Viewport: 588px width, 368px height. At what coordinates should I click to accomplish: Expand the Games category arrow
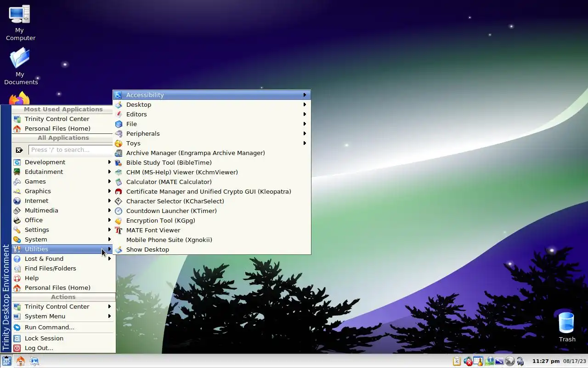(x=109, y=181)
